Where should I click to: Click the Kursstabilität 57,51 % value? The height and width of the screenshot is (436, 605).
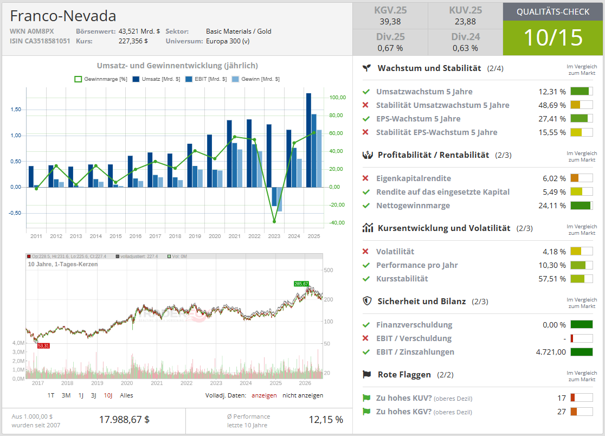point(552,279)
